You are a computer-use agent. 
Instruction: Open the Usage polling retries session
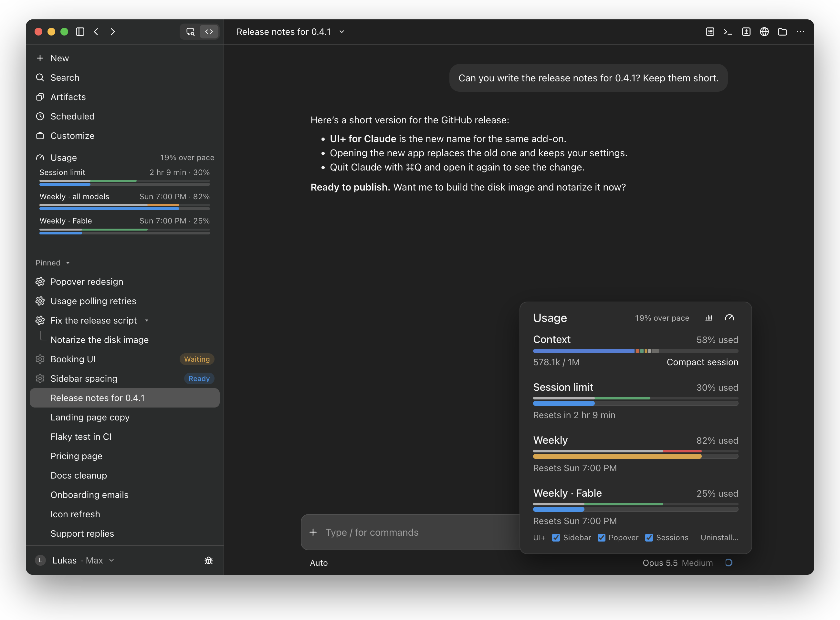pyautogui.click(x=125, y=301)
